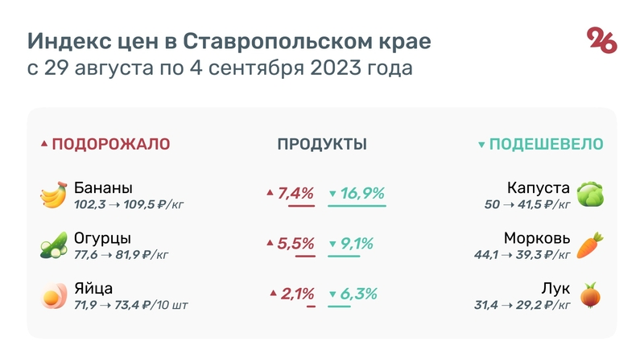
Task: Click the carrot icon
Action: coord(590,245)
